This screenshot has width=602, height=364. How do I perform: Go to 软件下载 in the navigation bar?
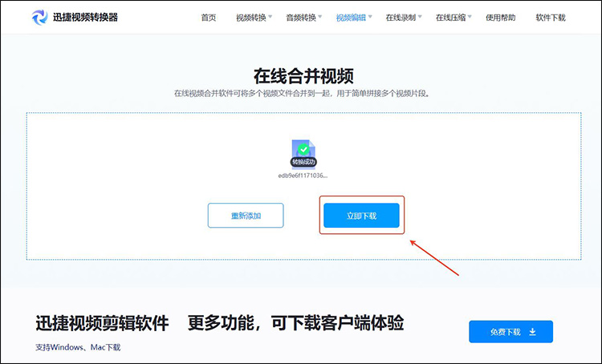tap(551, 18)
